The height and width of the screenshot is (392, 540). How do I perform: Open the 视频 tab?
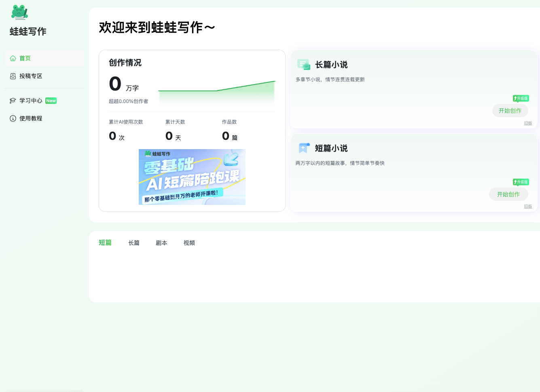tap(189, 242)
